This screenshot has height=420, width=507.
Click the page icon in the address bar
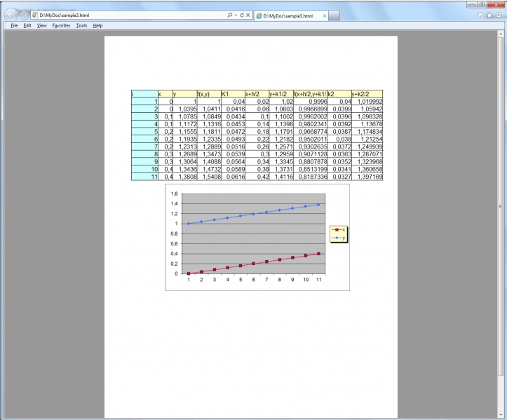coord(35,15)
